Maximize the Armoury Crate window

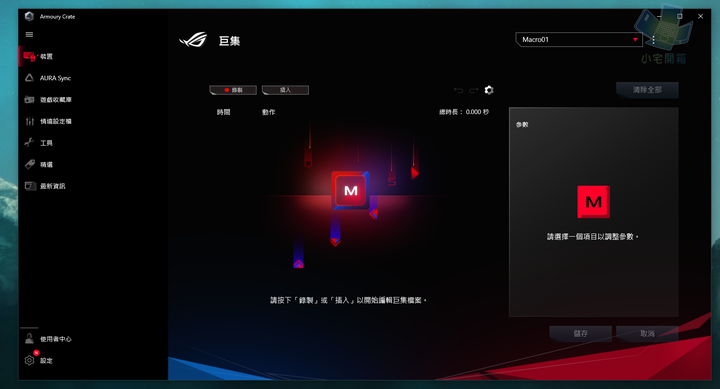coord(680,16)
